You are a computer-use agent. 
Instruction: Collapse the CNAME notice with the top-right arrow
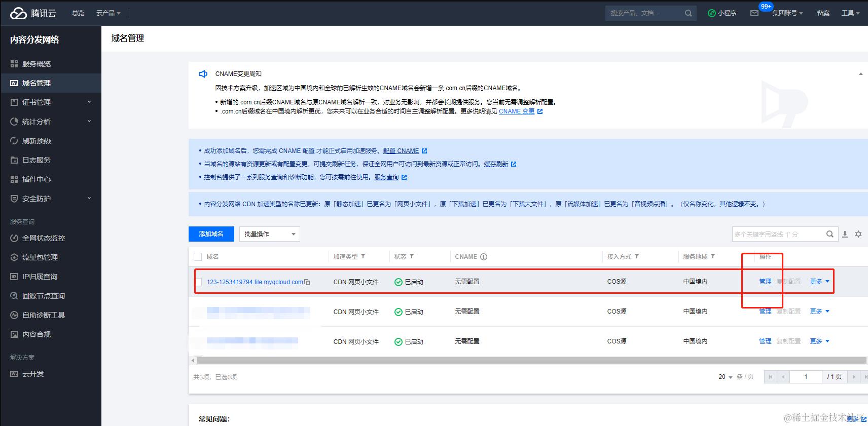[860, 74]
